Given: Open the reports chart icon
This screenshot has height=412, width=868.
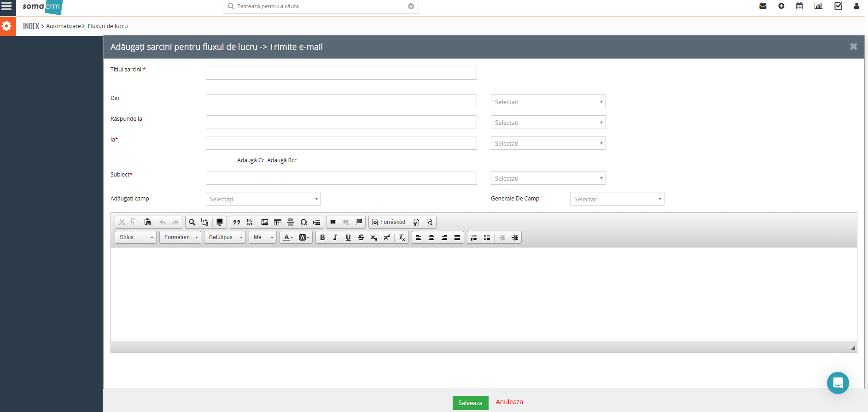Looking at the screenshot, I should click(x=818, y=6).
